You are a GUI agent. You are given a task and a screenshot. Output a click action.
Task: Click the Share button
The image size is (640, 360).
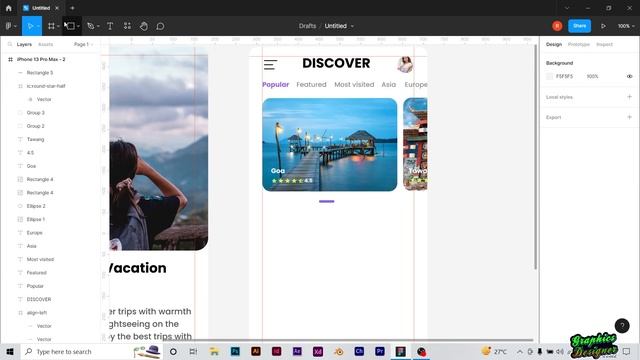[580, 26]
